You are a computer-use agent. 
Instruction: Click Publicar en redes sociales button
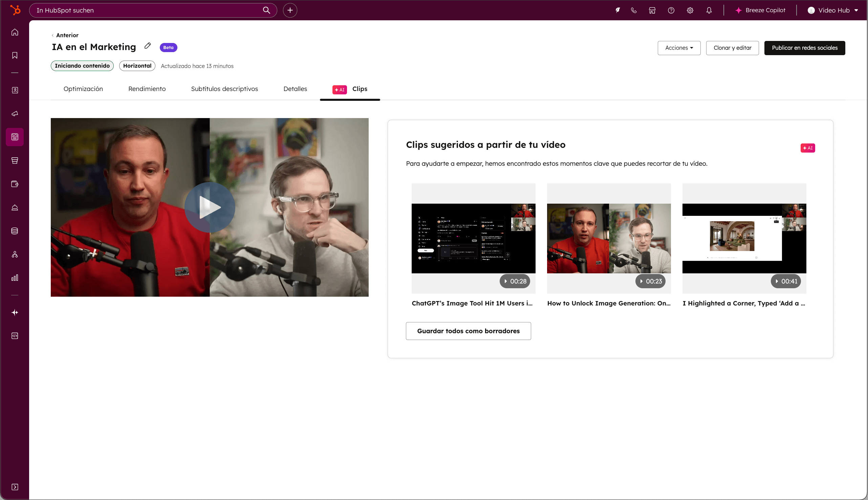804,48
